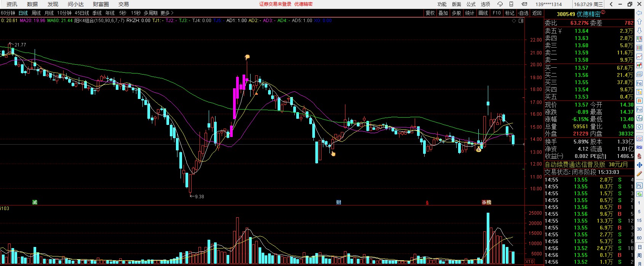The height and width of the screenshot is (266, 644).
Task: Click the 画线 drawing button
Action: pos(483,13)
